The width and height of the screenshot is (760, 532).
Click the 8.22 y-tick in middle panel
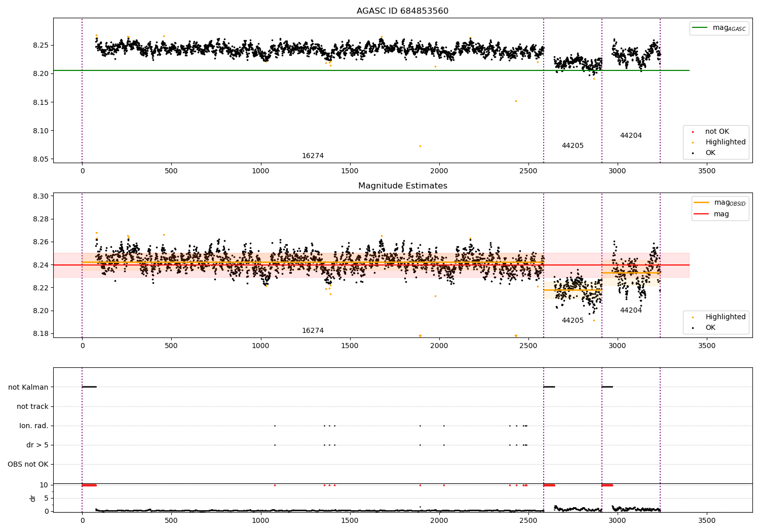[41, 288]
